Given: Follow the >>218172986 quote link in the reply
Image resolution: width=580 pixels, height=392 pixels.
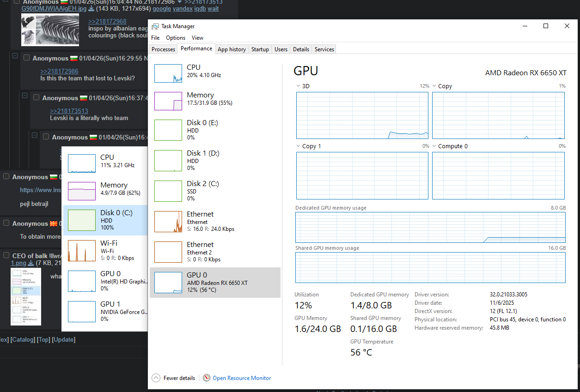Looking at the screenshot, I should coord(59,71).
